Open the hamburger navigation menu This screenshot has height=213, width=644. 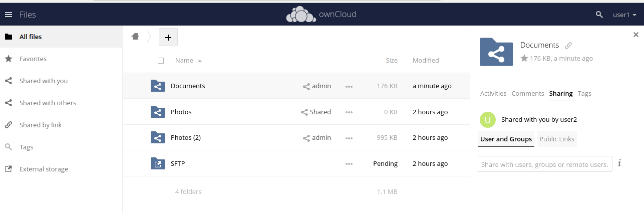click(8, 15)
